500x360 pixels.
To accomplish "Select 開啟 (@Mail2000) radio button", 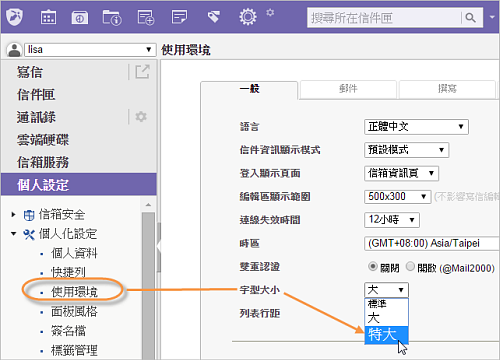I will pos(410,267).
